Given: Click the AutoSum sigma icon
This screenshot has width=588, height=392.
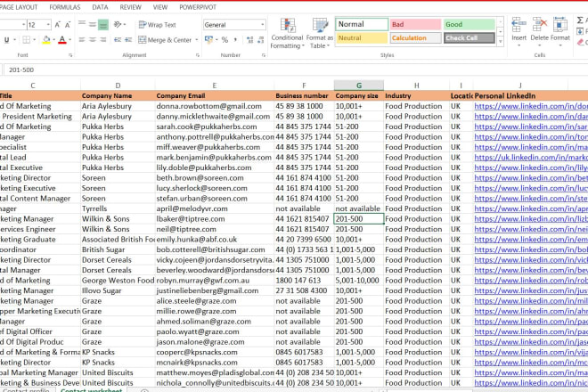Looking at the screenshot, I should coord(581,20).
